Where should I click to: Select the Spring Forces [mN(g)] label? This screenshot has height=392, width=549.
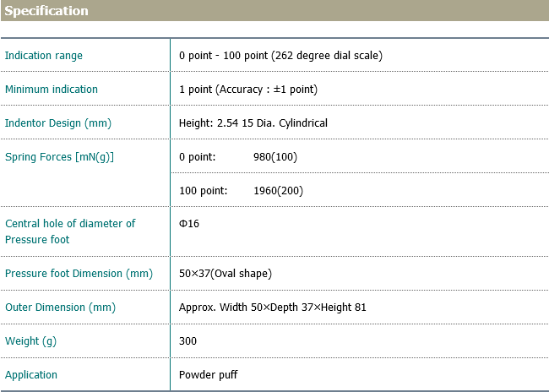[x=59, y=157]
